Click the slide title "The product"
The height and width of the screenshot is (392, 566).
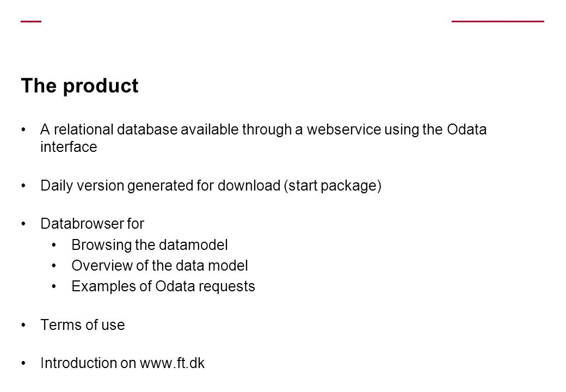pyautogui.click(x=79, y=86)
